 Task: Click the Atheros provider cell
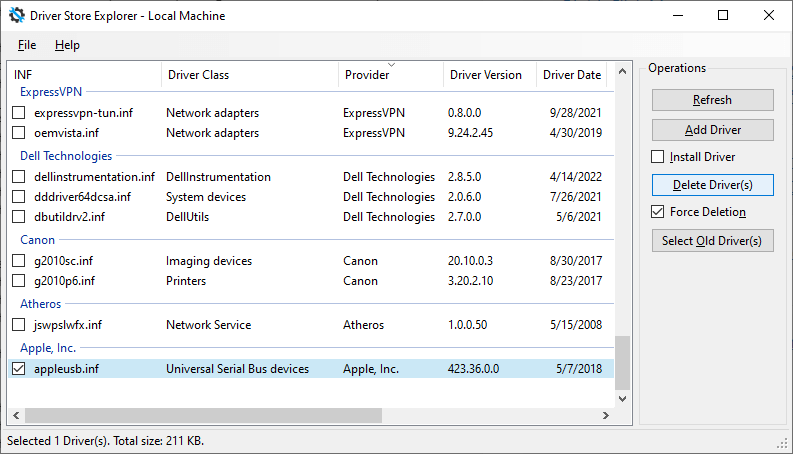[363, 325]
